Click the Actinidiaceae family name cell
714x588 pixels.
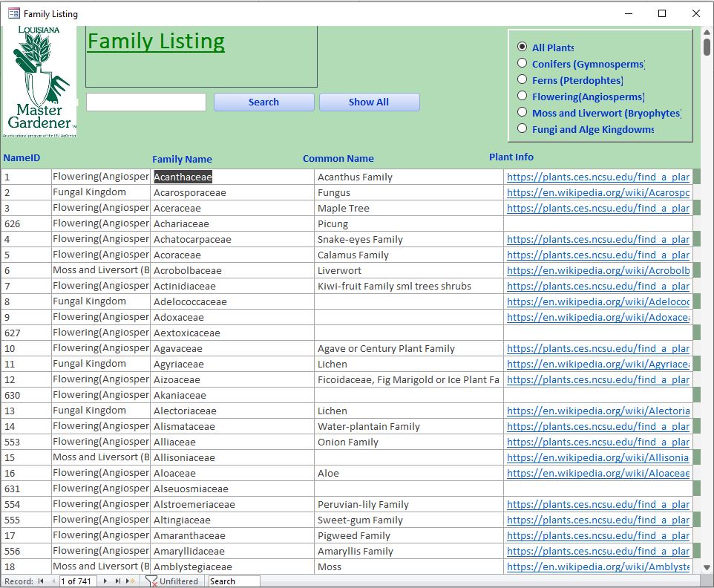(x=232, y=286)
